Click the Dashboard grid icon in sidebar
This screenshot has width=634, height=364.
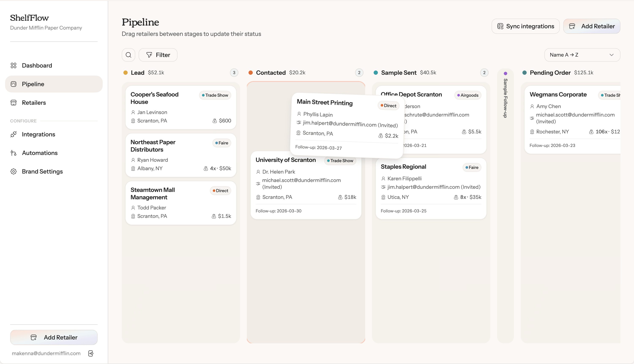tap(14, 65)
